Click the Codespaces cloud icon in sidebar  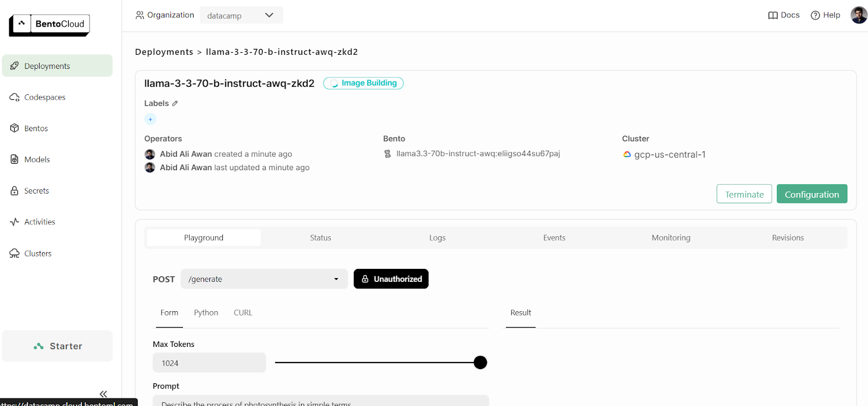(15, 97)
